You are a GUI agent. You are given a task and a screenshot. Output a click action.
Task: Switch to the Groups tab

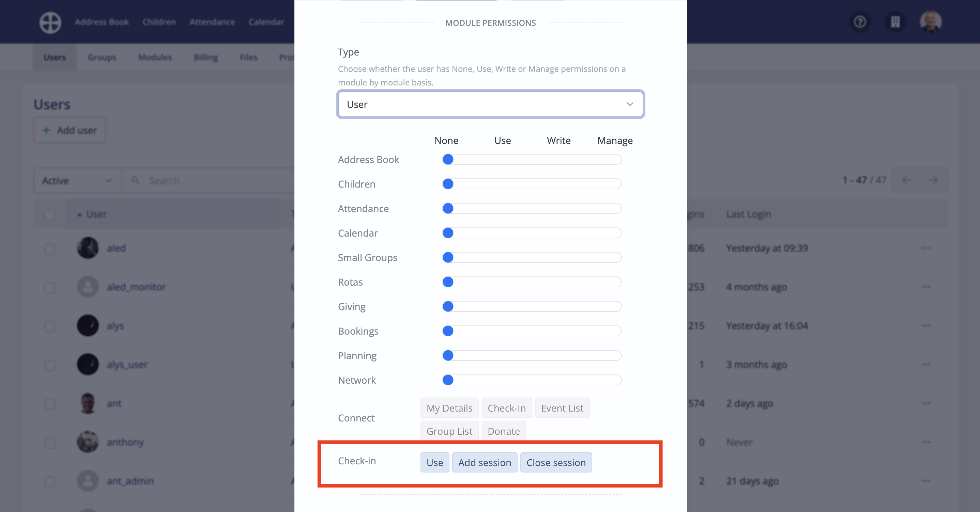coord(102,58)
